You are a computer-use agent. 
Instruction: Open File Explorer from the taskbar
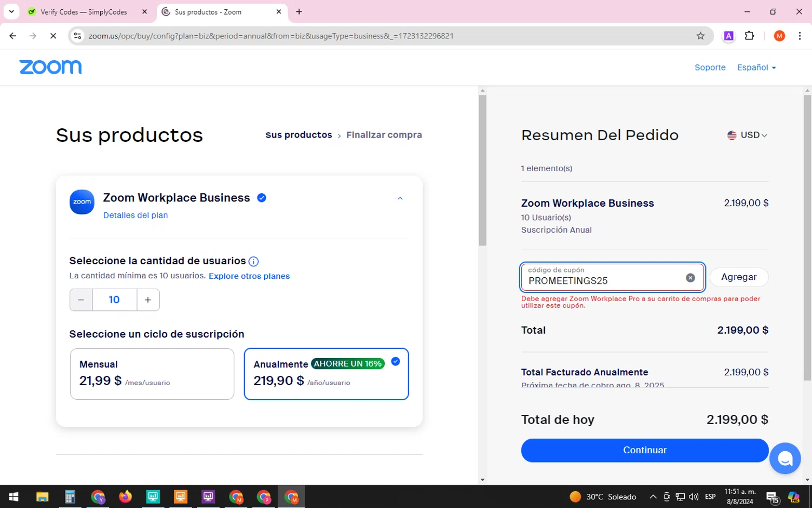[42, 497]
